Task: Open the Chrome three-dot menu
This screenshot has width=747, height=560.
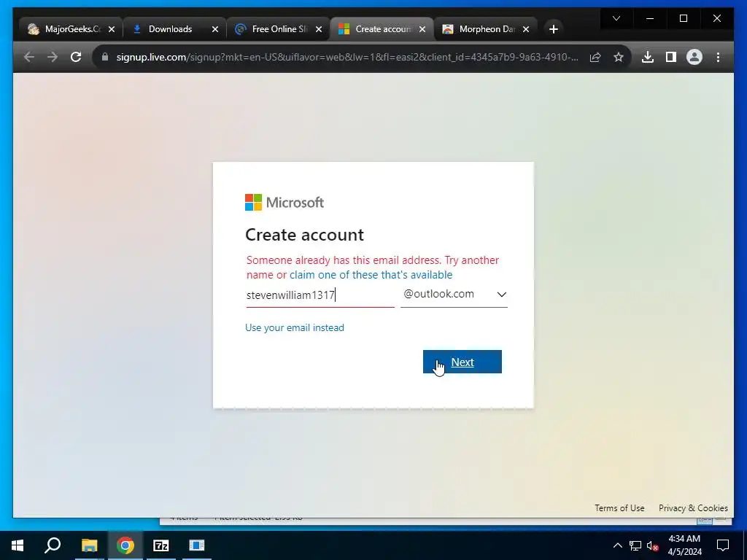Action: coord(718,57)
